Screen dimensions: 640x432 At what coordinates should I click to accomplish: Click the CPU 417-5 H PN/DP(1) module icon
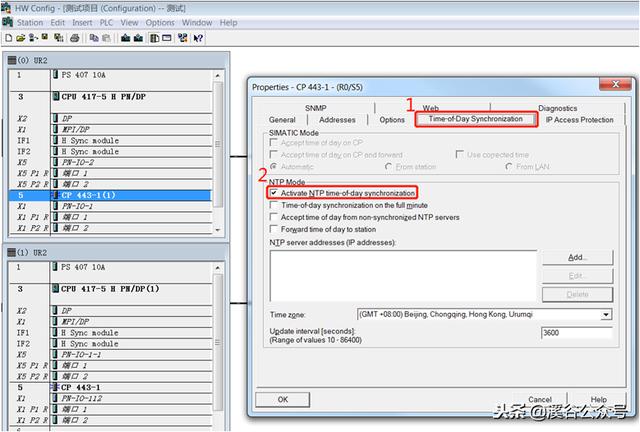click(56, 289)
